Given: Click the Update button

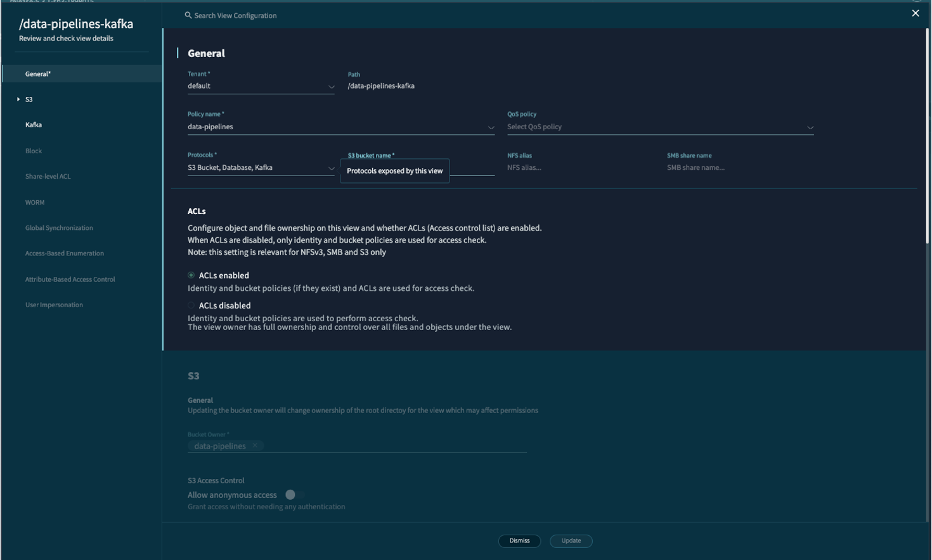Looking at the screenshot, I should pos(571,541).
